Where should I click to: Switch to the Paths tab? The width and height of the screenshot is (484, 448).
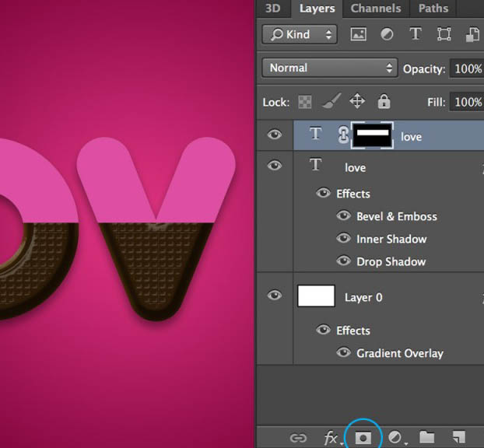433,9
